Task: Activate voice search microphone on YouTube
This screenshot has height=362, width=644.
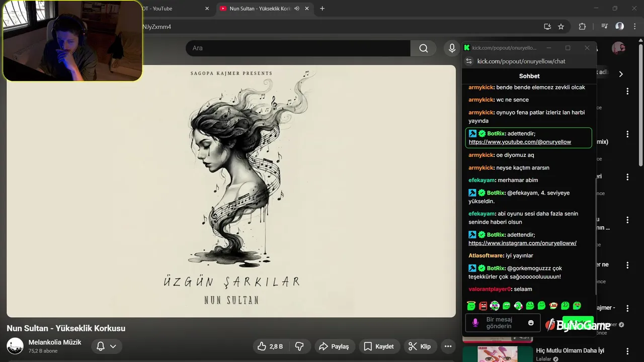Action: (452, 48)
